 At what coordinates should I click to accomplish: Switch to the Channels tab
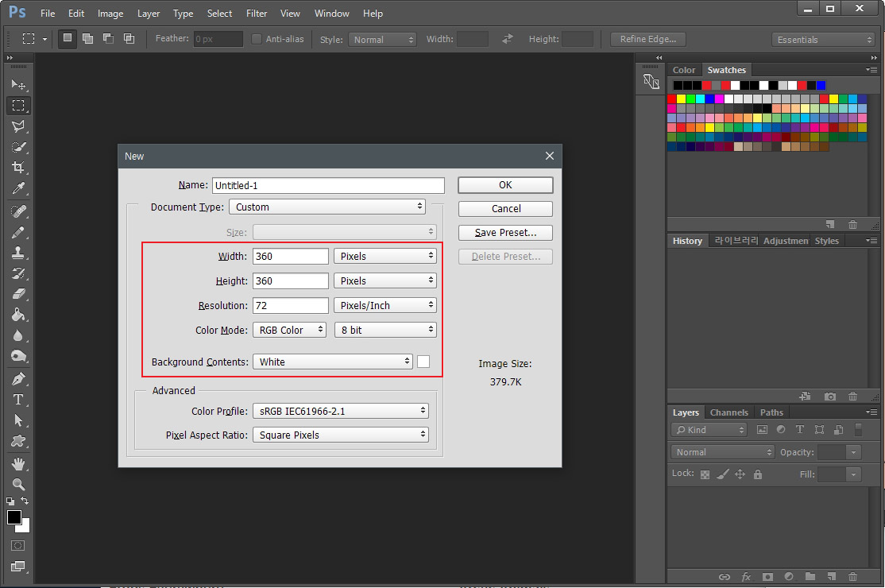[x=728, y=412]
